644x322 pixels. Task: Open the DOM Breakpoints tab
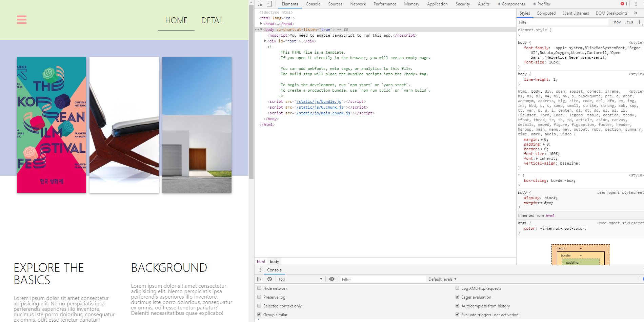611,13
